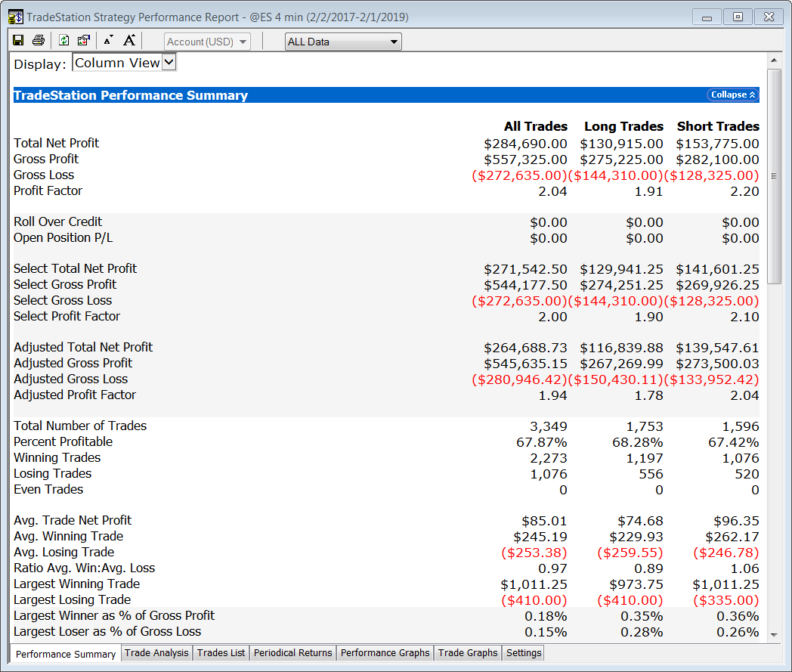This screenshot has width=792, height=672.
Task: Click the 3,349 total trades value
Action: (549, 427)
